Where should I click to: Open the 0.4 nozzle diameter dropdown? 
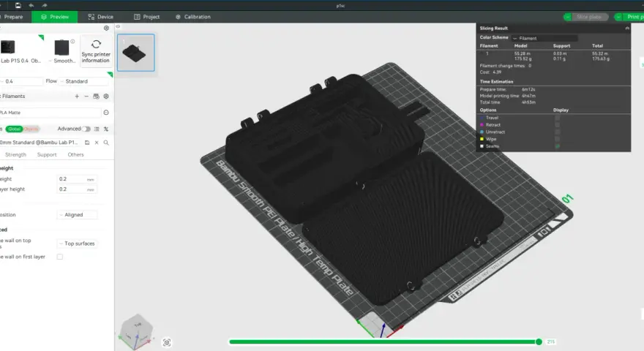[21, 81]
